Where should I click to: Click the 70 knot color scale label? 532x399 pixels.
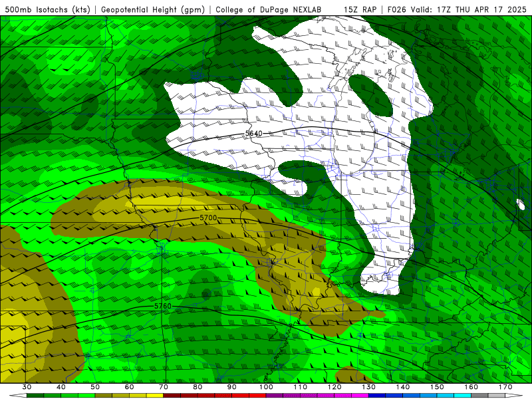click(164, 387)
